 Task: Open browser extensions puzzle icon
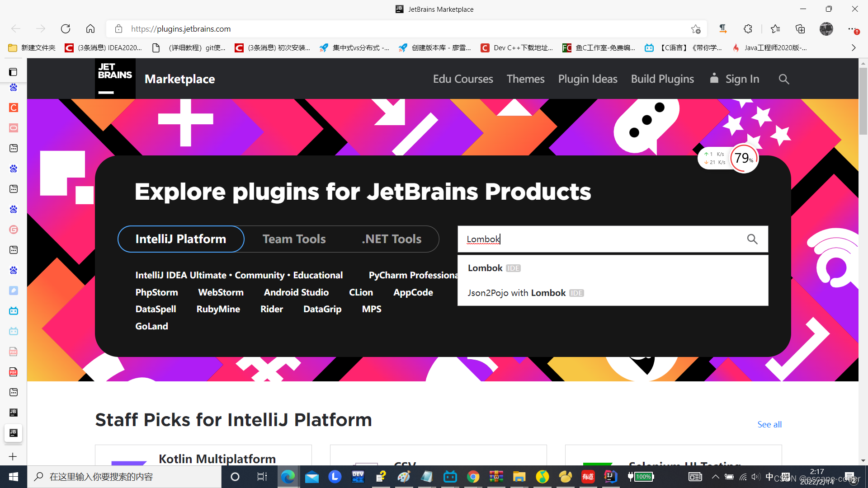pos(748,29)
